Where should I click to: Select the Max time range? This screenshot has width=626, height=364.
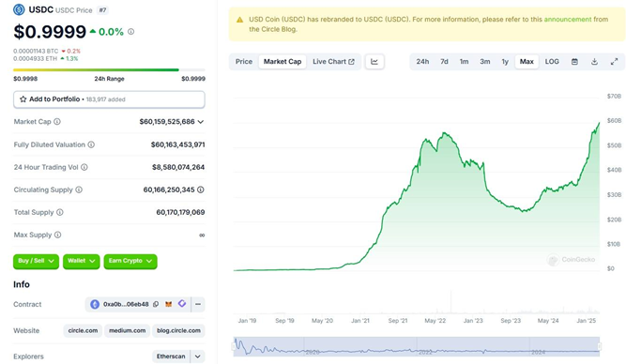[527, 62]
